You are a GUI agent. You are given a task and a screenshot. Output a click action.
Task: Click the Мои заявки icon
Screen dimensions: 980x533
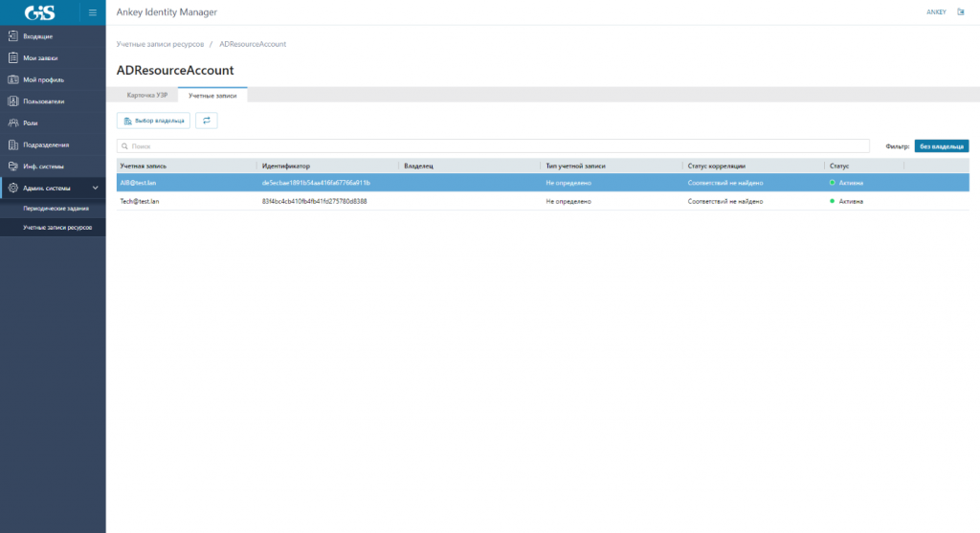(13, 57)
